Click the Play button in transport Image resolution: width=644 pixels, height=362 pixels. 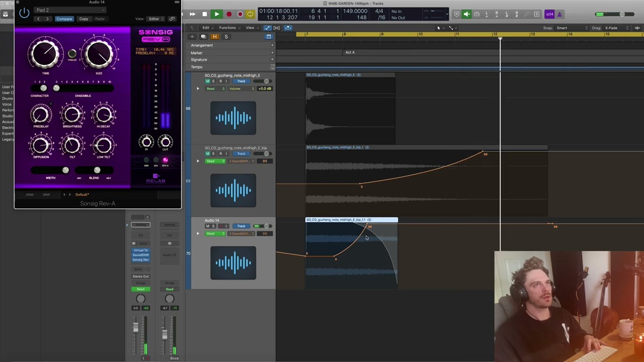(217, 14)
